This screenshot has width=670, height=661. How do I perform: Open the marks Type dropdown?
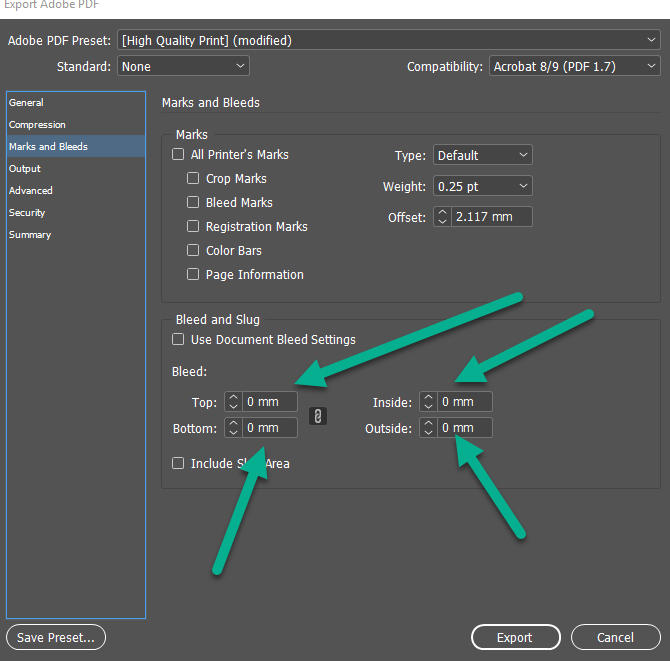point(483,155)
